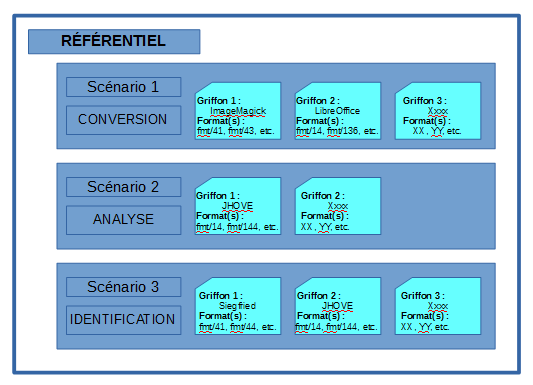Click the fmt/41, fmt/43 format text
533x385 pixels.
(236, 131)
